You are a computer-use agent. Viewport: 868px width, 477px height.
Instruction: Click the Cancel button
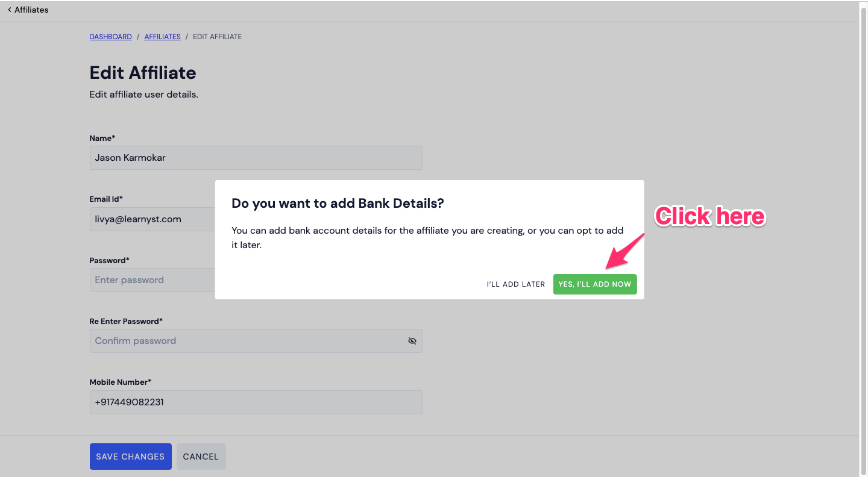point(201,457)
